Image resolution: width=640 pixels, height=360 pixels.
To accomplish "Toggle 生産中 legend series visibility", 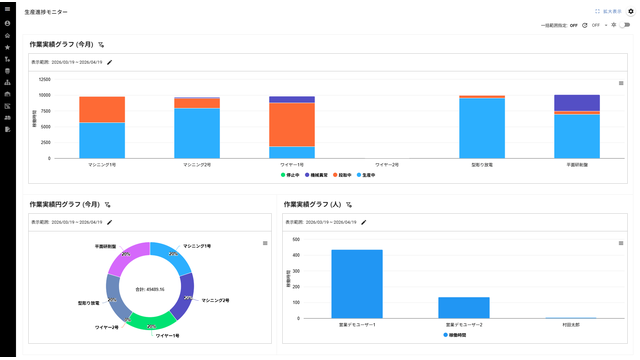I will (366, 175).
